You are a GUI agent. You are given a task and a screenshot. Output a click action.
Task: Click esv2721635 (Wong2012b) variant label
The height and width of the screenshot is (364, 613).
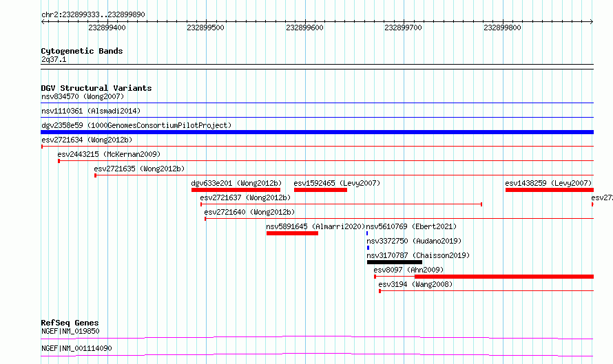tap(139, 169)
